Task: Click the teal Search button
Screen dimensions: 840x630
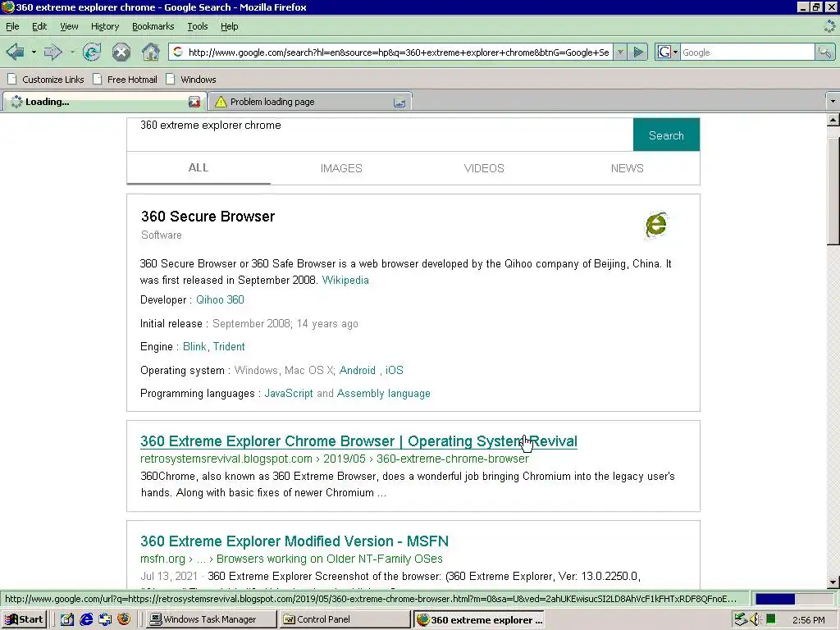Action: 666,135
